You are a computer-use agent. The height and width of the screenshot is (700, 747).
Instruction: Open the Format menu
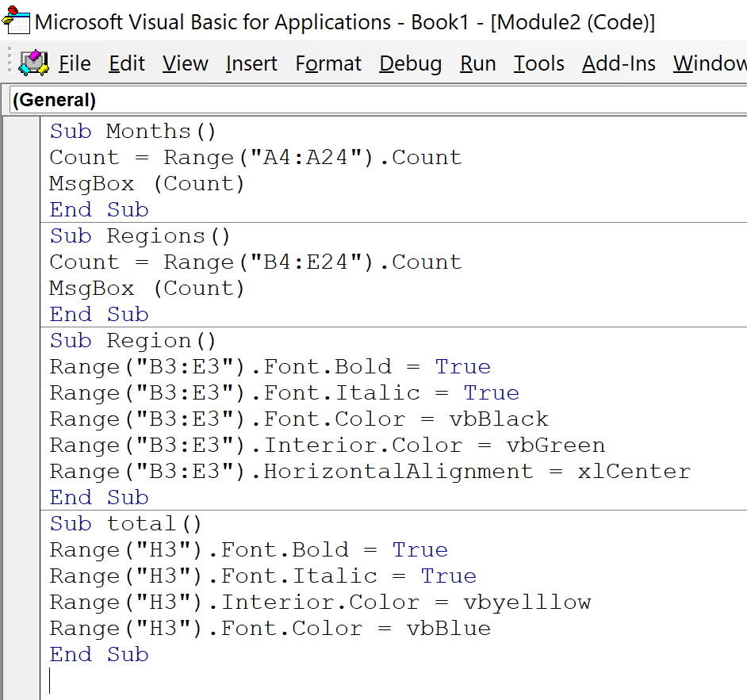[327, 63]
